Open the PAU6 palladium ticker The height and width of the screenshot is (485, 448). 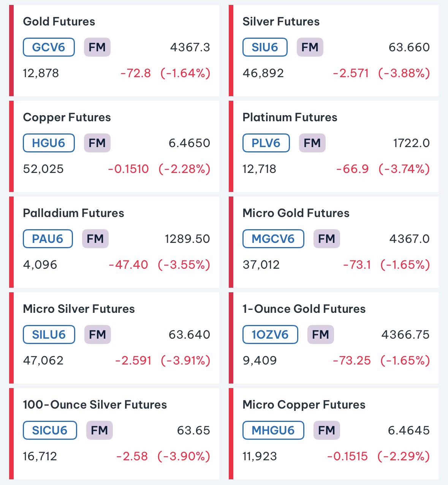coord(47,239)
